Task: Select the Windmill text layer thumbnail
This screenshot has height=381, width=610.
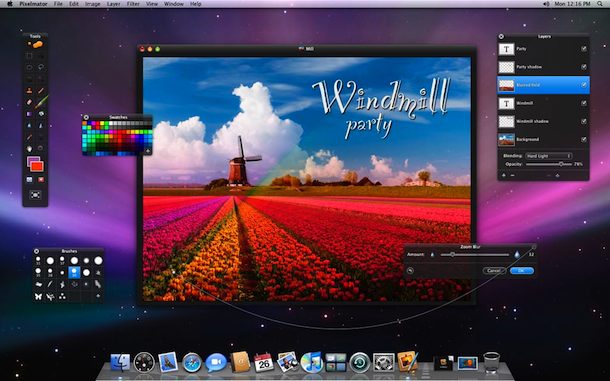Action: tap(507, 103)
